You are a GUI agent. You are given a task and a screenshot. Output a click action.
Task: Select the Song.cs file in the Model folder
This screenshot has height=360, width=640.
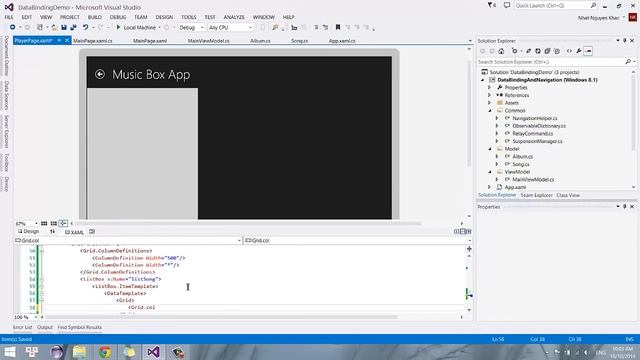521,164
